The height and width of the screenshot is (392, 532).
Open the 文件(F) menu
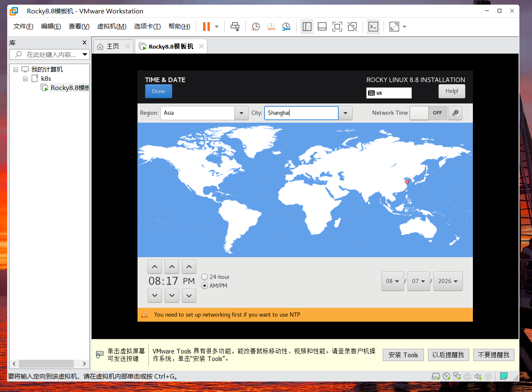coord(23,26)
